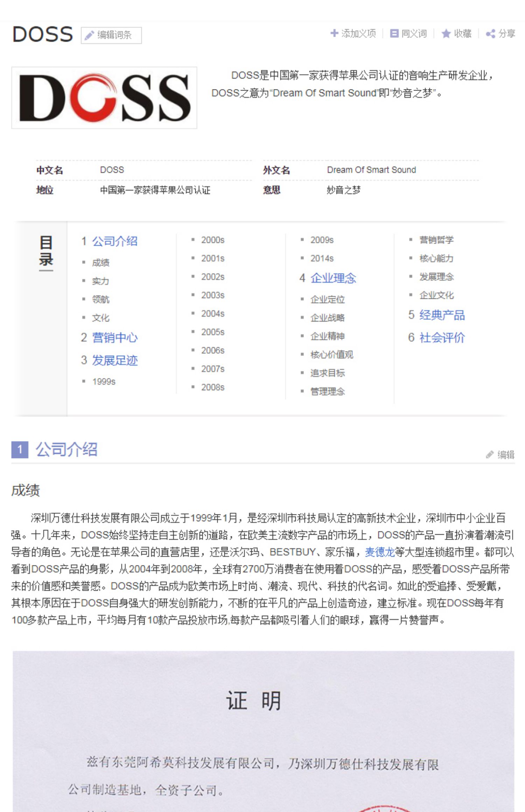This screenshot has width=525, height=812.
Task: Click 收藏 to bookmark the entry
Action: click(456, 34)
